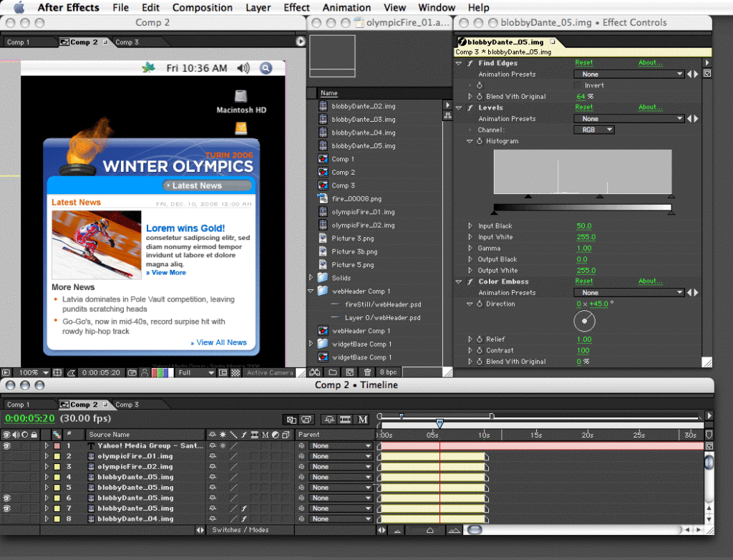Click About link for Levels effect

pos(650,107)
